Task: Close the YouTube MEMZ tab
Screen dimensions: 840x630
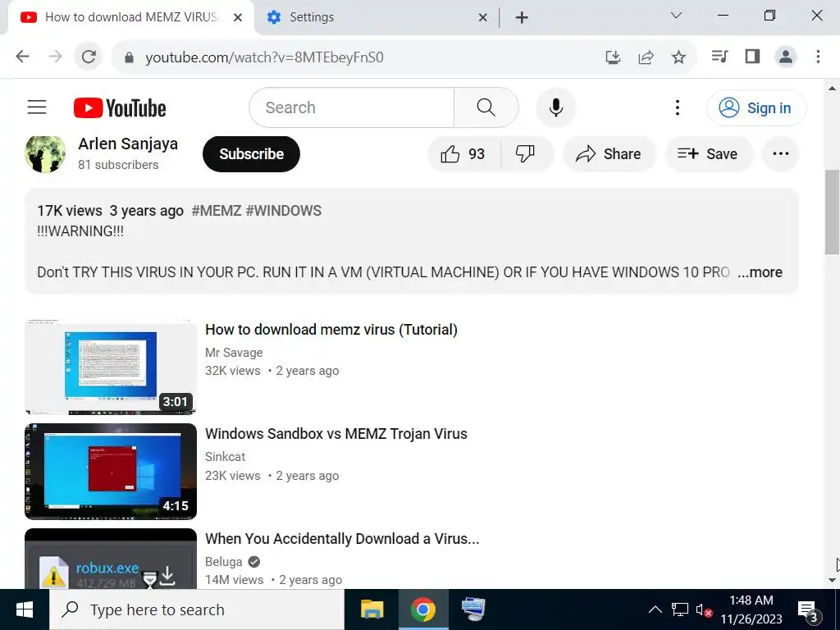Action: tap(238, 18)
